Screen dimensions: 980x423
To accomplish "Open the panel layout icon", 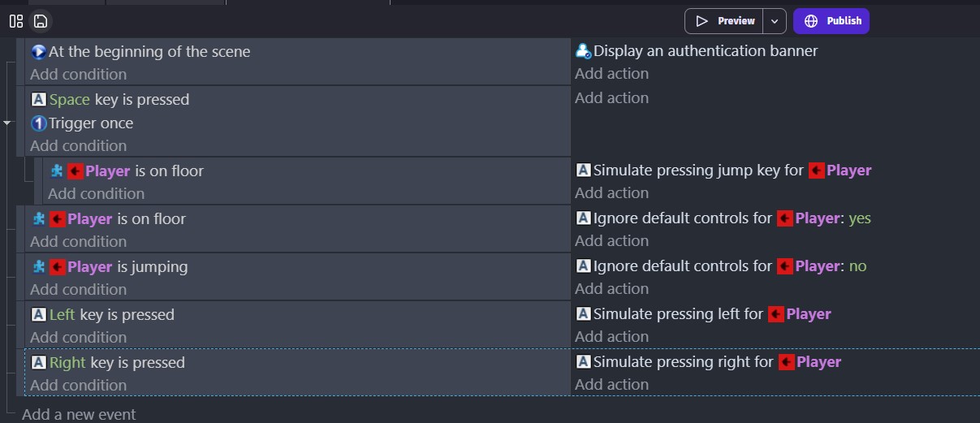I will point(15,21).
